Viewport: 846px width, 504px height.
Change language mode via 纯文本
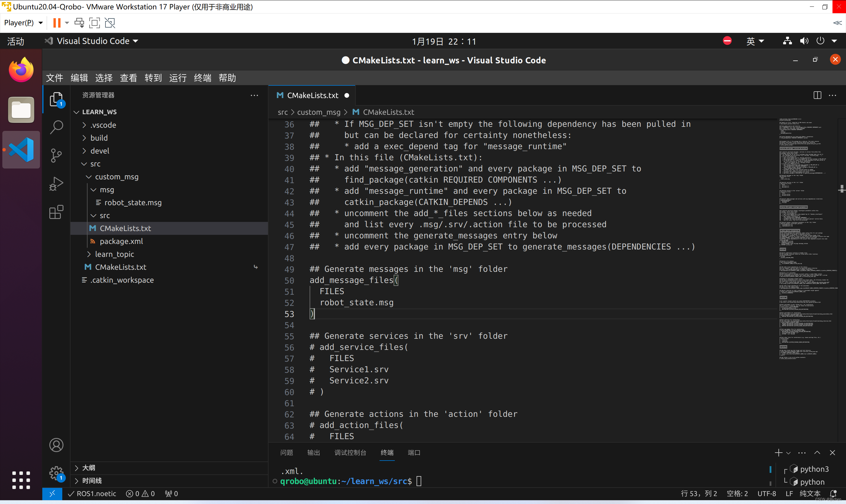pyautogui.click(x=810, y=493)
